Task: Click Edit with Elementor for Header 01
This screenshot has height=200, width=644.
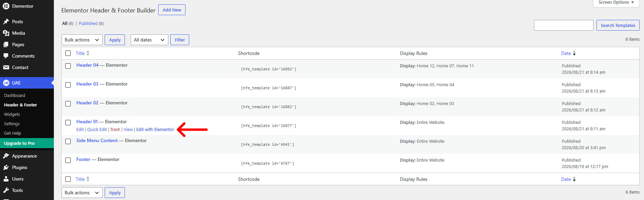Action: click(155, 130)
